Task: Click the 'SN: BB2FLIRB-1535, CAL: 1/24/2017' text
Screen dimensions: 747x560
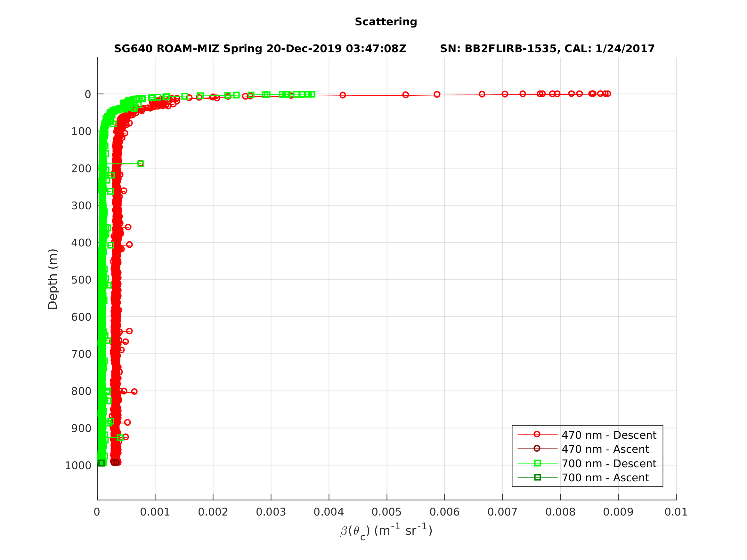Action: (x=547, y=49)
